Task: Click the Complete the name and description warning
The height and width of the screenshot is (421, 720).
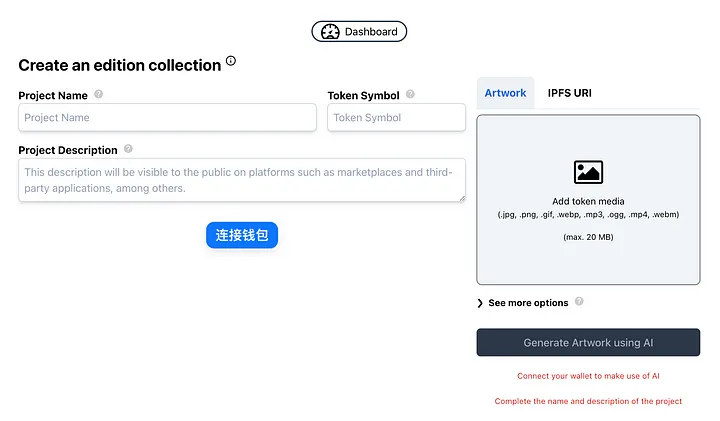Action: pyautogui.click(x=588, y=401)
